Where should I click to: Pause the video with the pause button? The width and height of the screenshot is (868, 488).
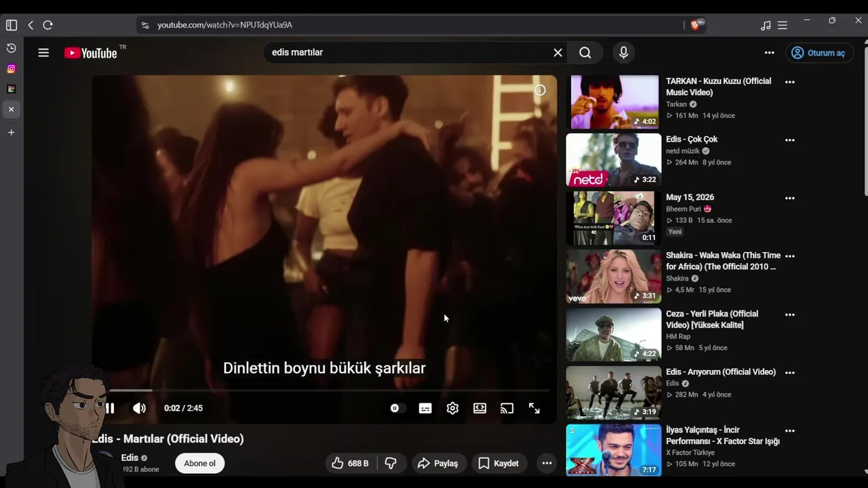click(110, 408)
